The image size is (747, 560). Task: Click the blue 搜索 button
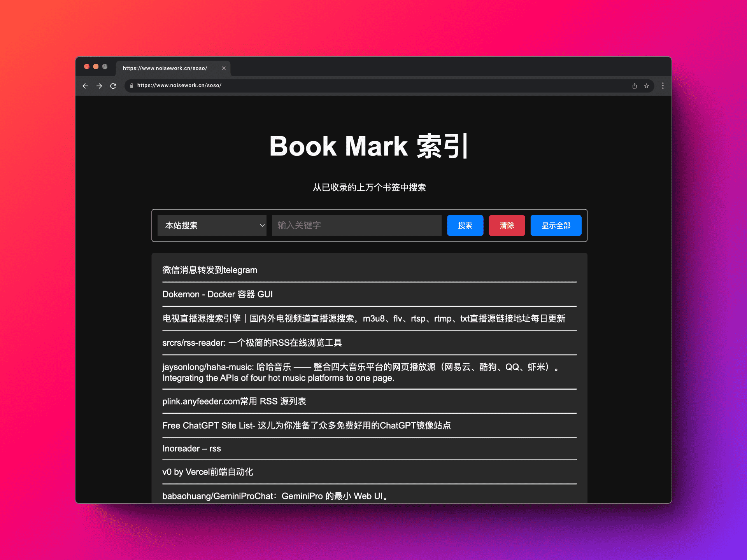pyautogui.click(x=465, y=226)
